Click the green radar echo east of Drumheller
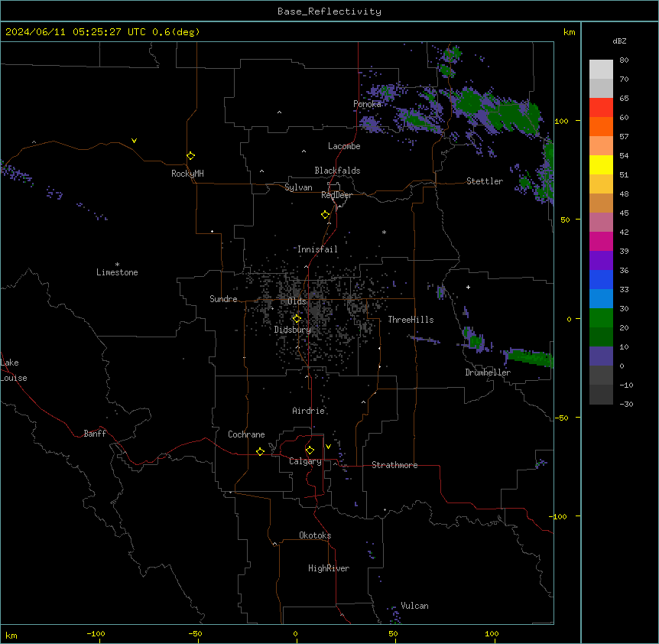 [x=531, y=357]
